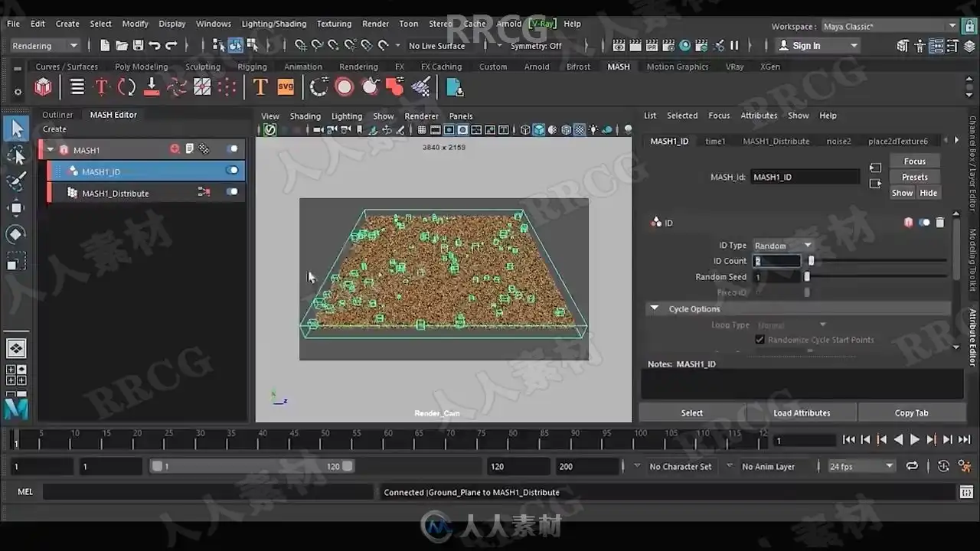Image resolution: width=980 pixels, height=551 pixels.
Task: Pause viewport evaluation with the pause icon
Action: pyautogui.click(x=734, y=45)
